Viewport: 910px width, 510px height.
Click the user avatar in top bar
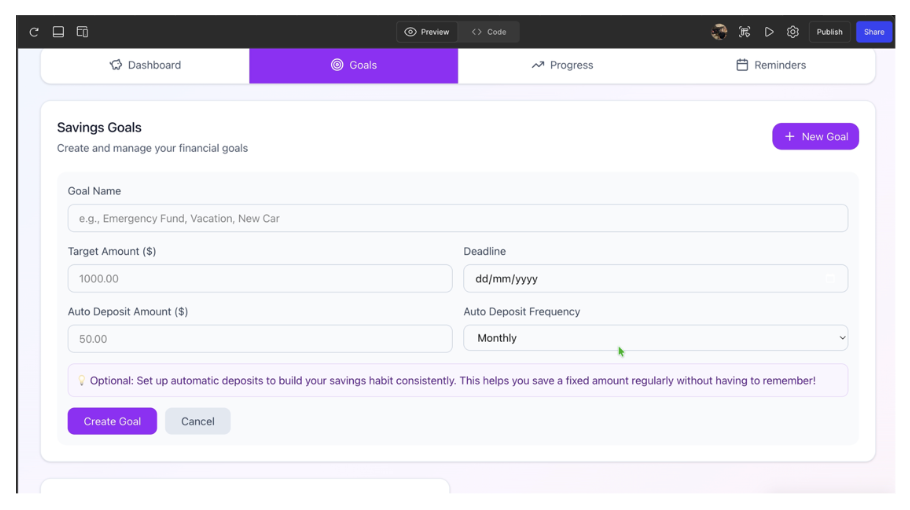(x=719, y=32)
